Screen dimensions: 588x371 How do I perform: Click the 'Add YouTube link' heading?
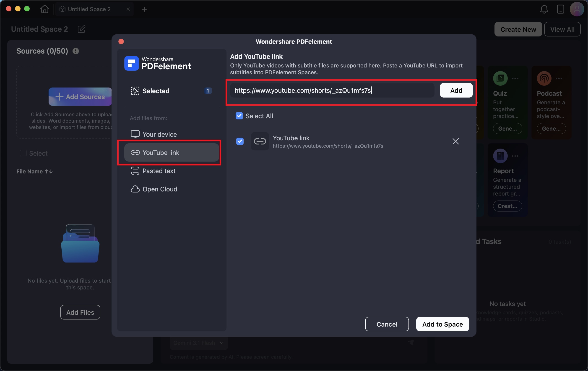click(x=256, y=57)
